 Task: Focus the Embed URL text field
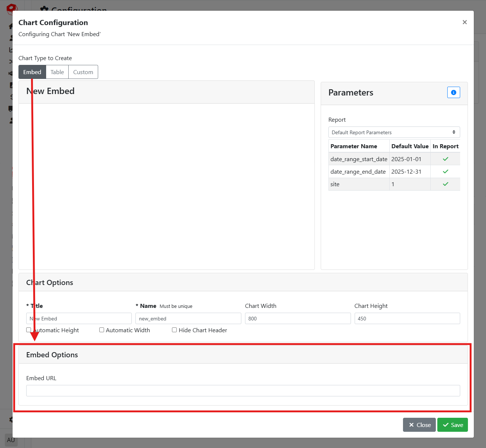click(243, 390)
